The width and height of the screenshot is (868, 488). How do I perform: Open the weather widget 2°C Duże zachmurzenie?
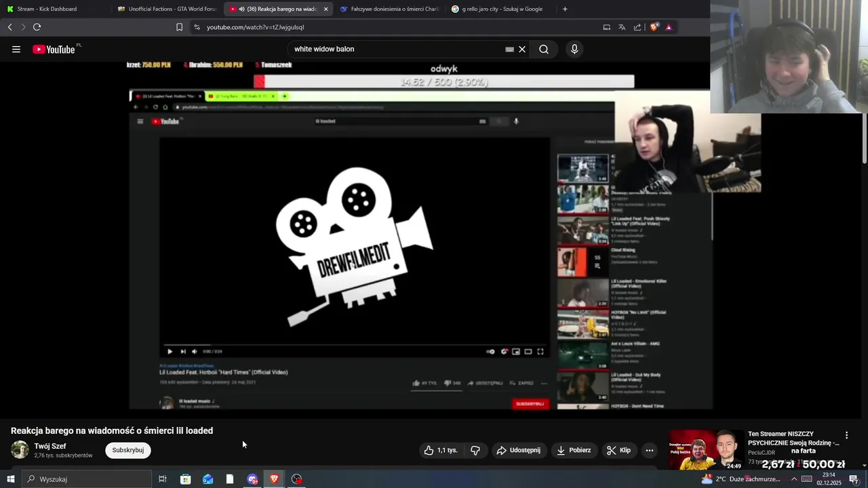point(741,479)
